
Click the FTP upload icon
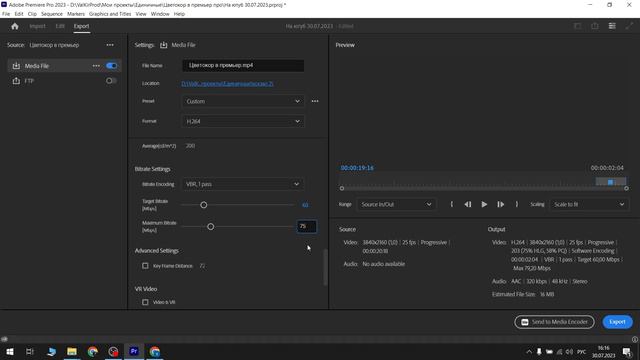(x=16, y=81)
